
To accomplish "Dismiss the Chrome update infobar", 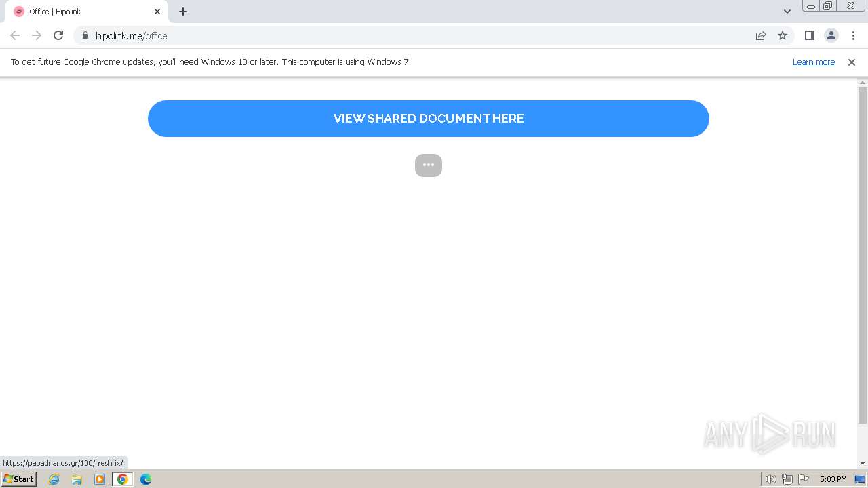I will (x=852, y=62).
